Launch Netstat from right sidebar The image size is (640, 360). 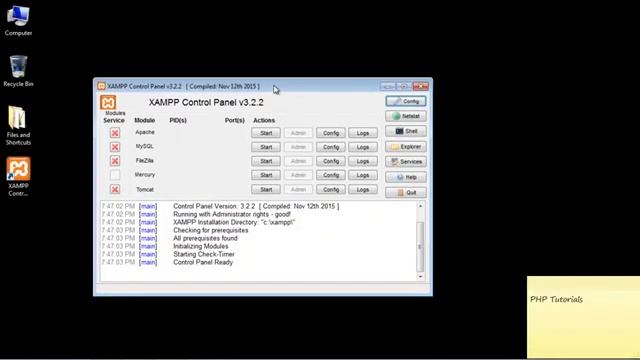pyautogui.click(x=406, y=116)
